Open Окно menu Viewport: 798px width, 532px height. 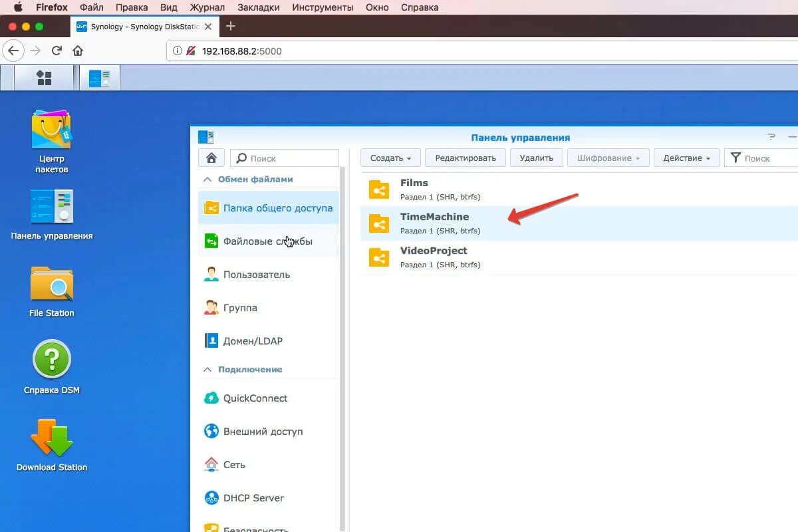377,7
